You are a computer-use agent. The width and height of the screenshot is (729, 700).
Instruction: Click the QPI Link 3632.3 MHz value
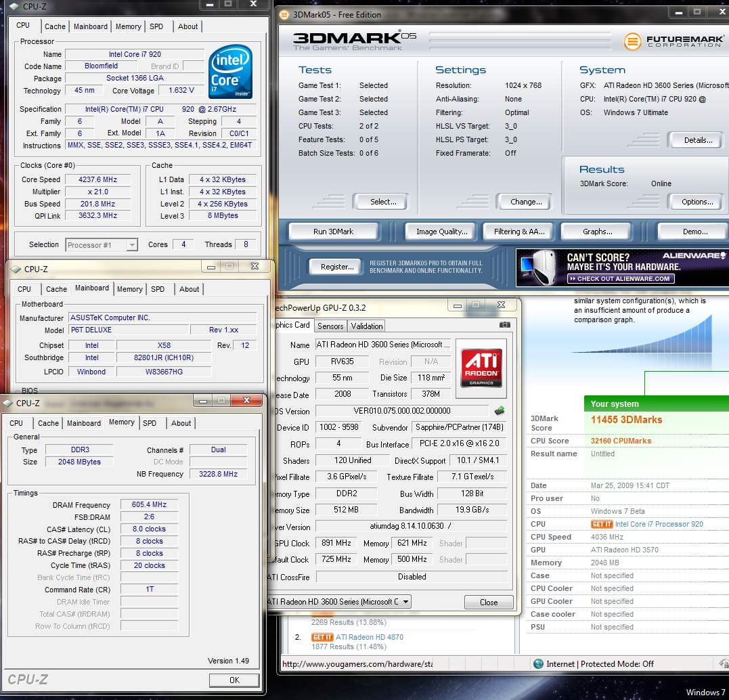click(x=97, y=215)
